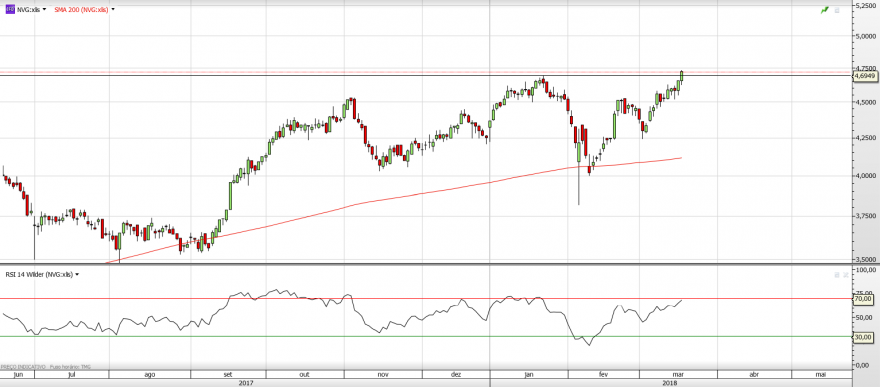Click the 50,00 RSI axis label
The width and height of the screenshot is (880, 387).
865,317
